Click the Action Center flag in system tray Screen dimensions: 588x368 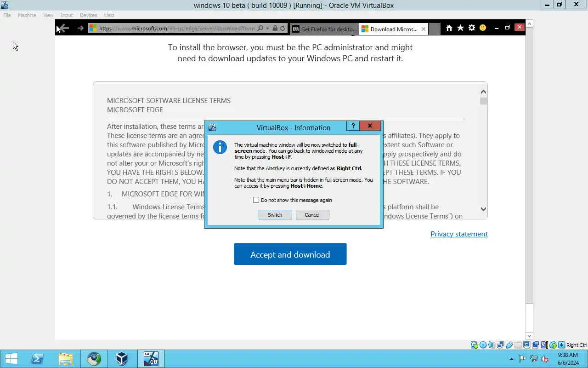[x=523, y=359]
